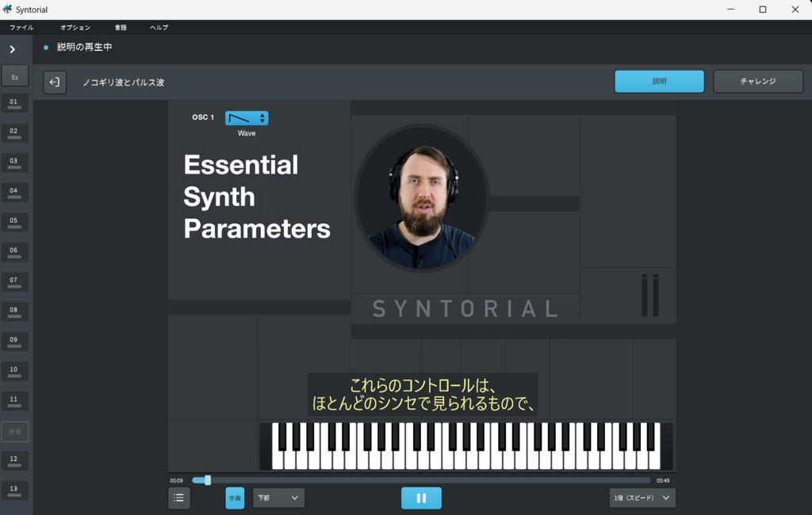Viewport: 812px width, 515px height.
Task: Maximize the Syntorial window
Action: 763,10
